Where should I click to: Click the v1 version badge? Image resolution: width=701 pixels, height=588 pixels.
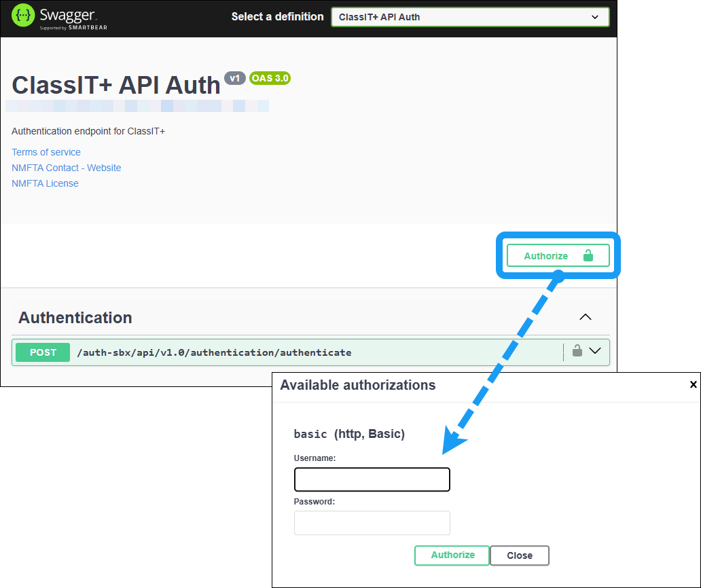(x=235, y=78)
